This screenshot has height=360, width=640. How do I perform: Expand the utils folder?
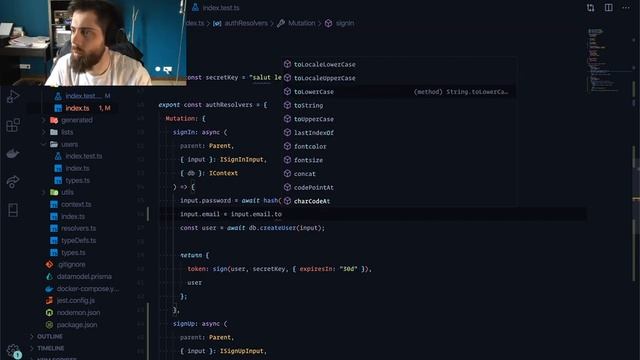click(x=67, y=192)
